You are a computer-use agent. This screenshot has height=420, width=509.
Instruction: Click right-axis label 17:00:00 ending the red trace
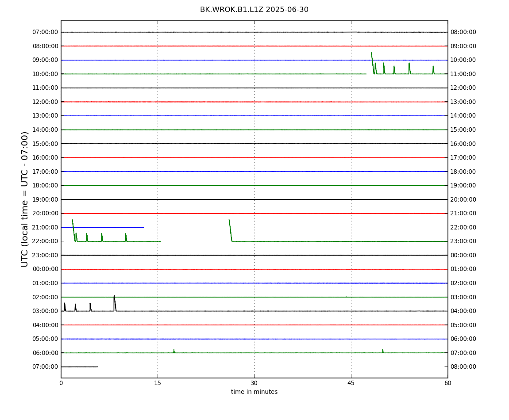pyautogui.click(x=463, y=158)
